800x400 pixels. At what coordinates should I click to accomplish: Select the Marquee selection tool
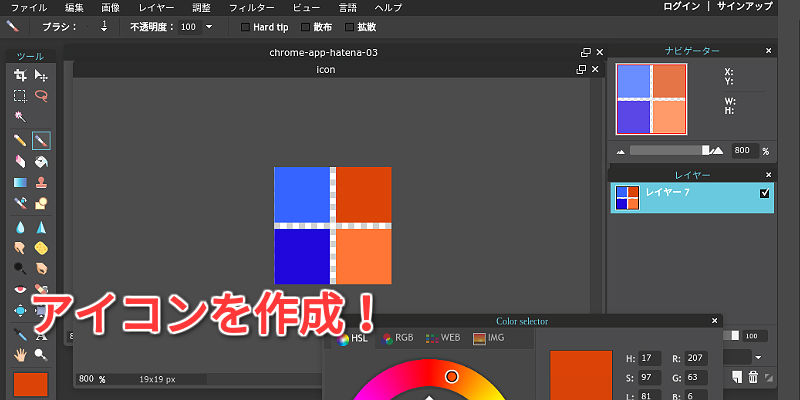pyautogui.click(x=20, y=96)
